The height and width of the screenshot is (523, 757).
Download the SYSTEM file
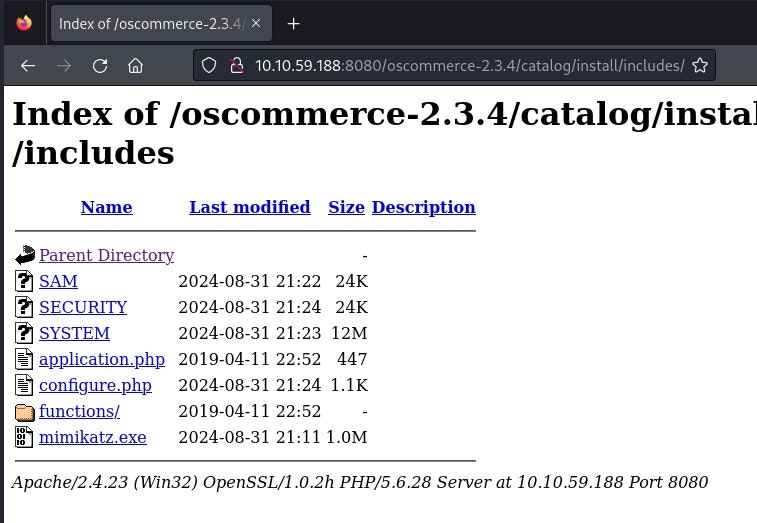point(74,333)
